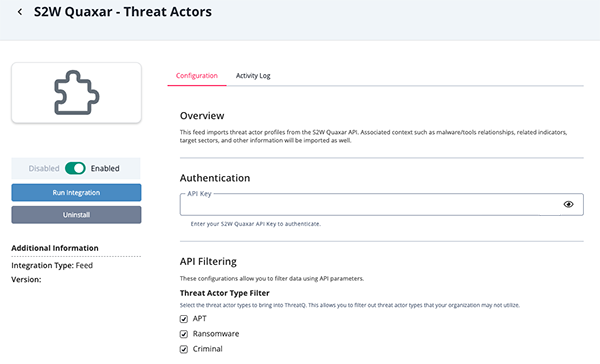Click the 'Version:' label
The width and height of the screenshot is (600, 364).
pos(26,279)
